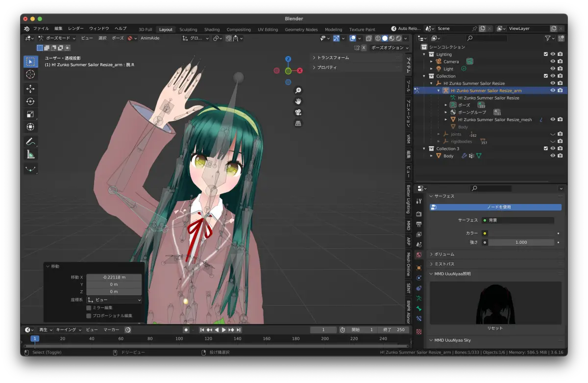Click the new scene icon beside Scene
The image size is (588, 383).
click(x=482, y=28)
